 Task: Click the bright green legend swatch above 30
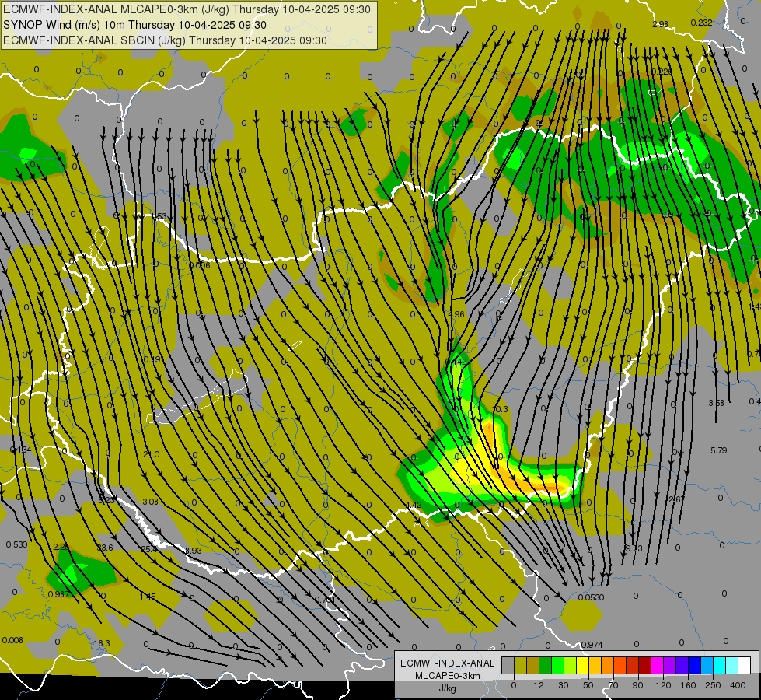(x=557, y=666)
